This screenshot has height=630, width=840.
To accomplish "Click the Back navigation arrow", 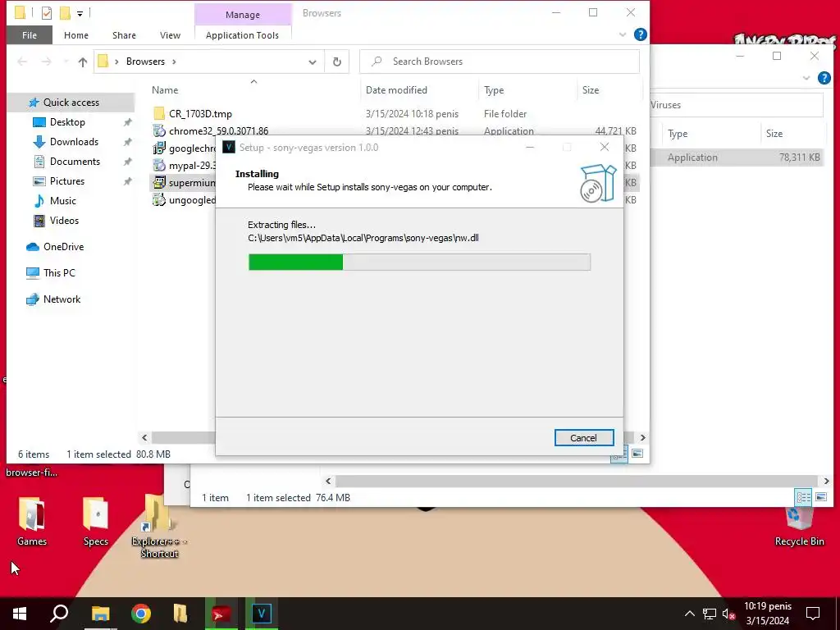I will [22, 62].
